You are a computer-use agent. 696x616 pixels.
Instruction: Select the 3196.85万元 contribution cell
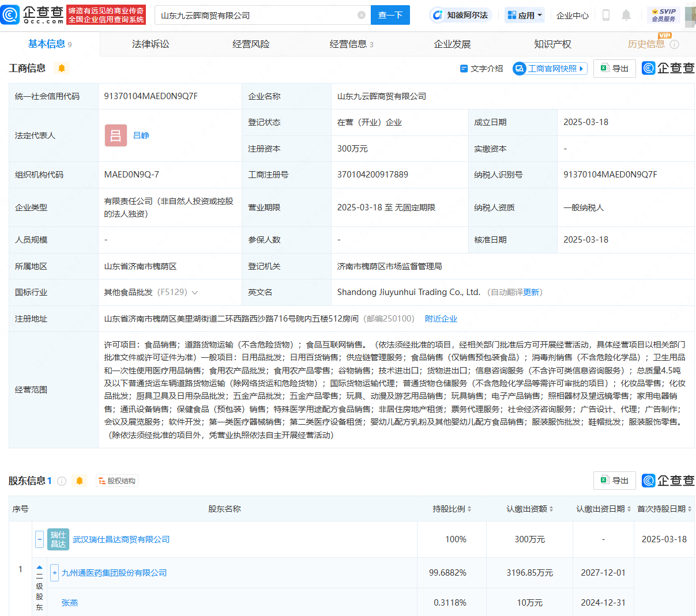(529, 573)
